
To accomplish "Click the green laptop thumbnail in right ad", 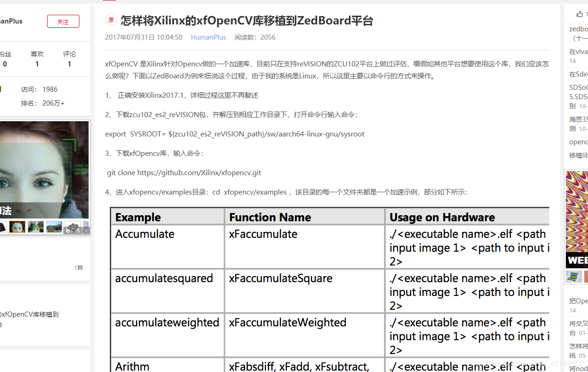I will 574,276.
